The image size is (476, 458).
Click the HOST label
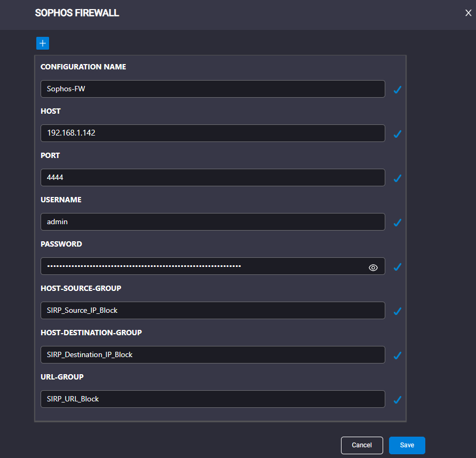(51, 111)
